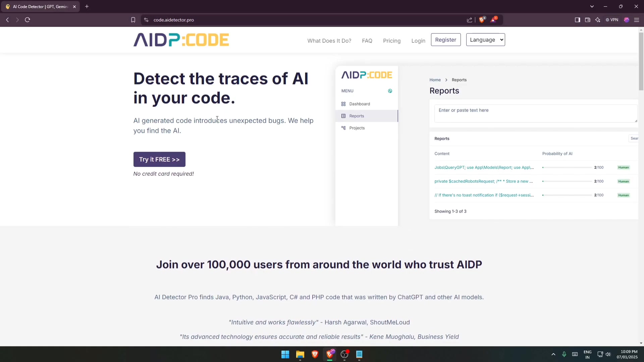Image resolution: width=644 pixels, height=362 pixels.
Task: Click the Reports item in preview menu
Action: click(x=366, y=116)
